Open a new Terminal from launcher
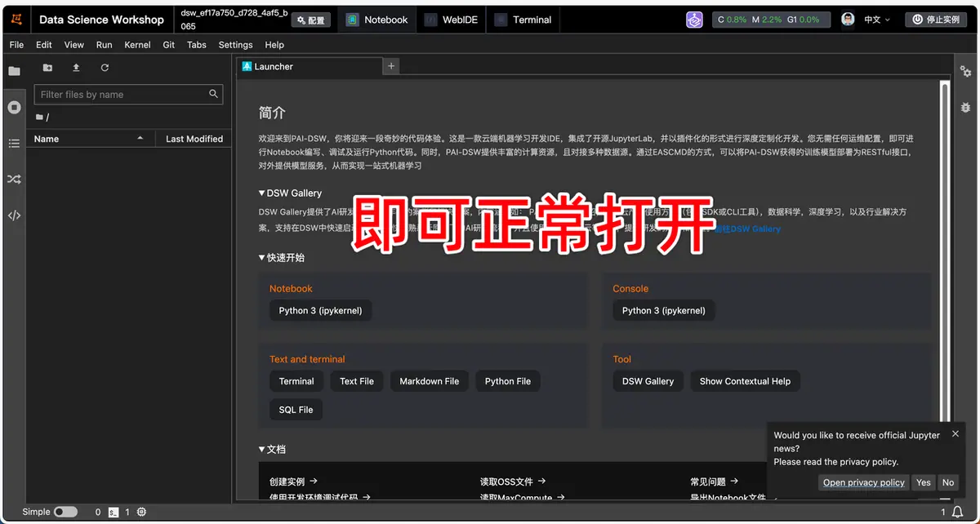This screenshot has width=980, height=524. pyautogui.click(x=296, y=381)
